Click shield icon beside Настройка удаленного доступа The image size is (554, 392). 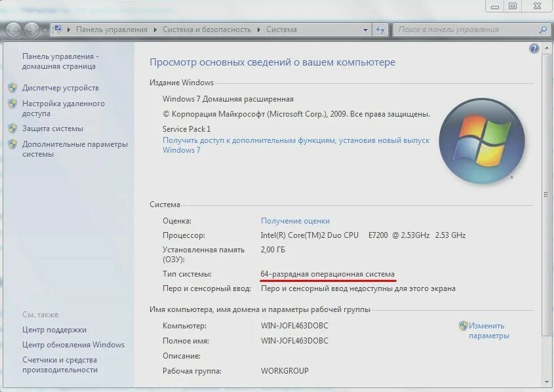(x=12, y=104)
